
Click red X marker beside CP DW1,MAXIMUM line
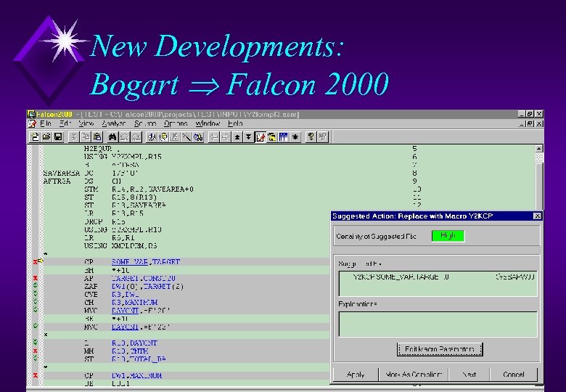click(35, 375)
